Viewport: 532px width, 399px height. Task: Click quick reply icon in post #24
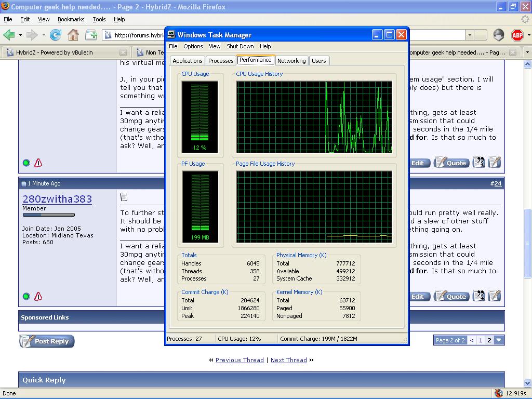click(x=495, y=296)
